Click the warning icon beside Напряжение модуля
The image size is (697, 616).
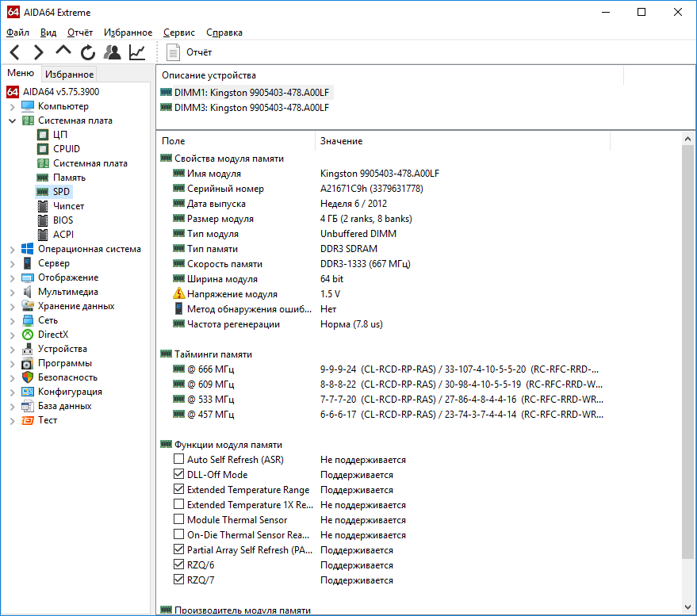[178, 293]
